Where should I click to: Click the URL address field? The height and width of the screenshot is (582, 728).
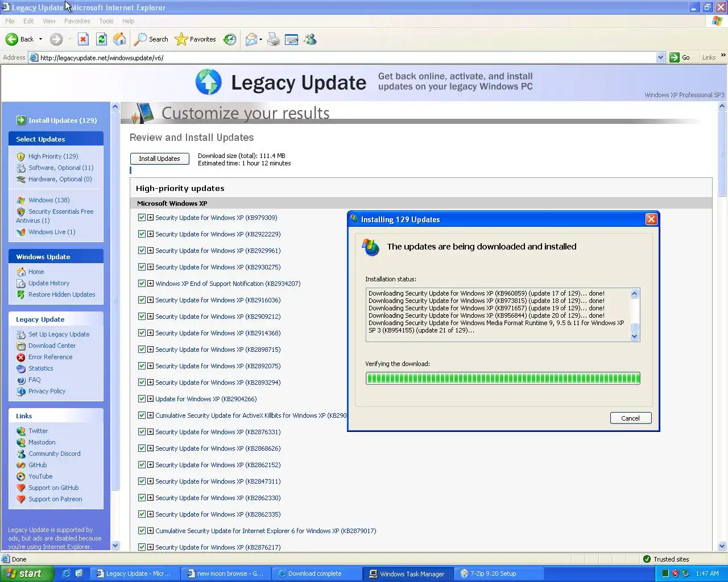(x=347, y=57)
